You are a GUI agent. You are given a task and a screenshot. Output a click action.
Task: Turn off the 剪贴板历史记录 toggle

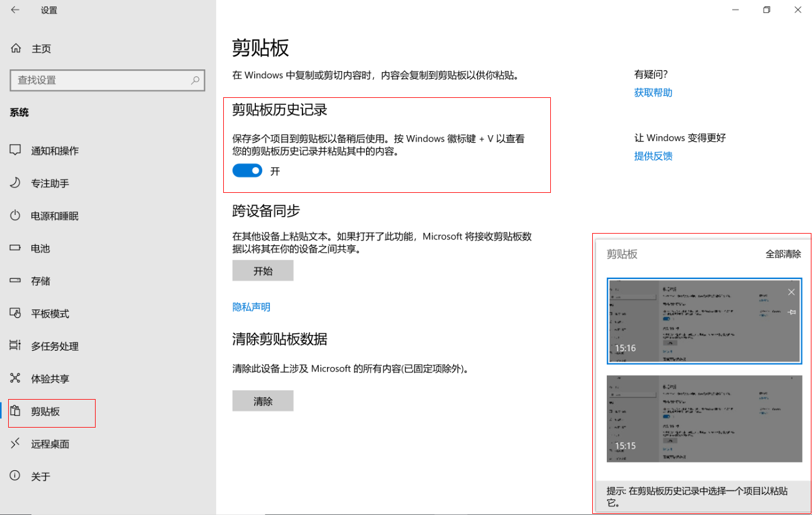[x=247, y=171]
